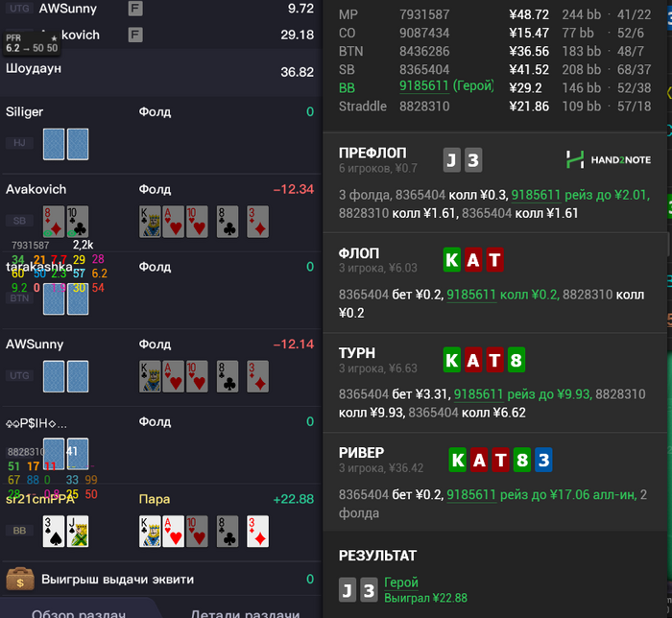The width and height of the screenshot is (672, 618).
Task: Click the PFR stats tooltip popup
Action: [x=32, y=43]
